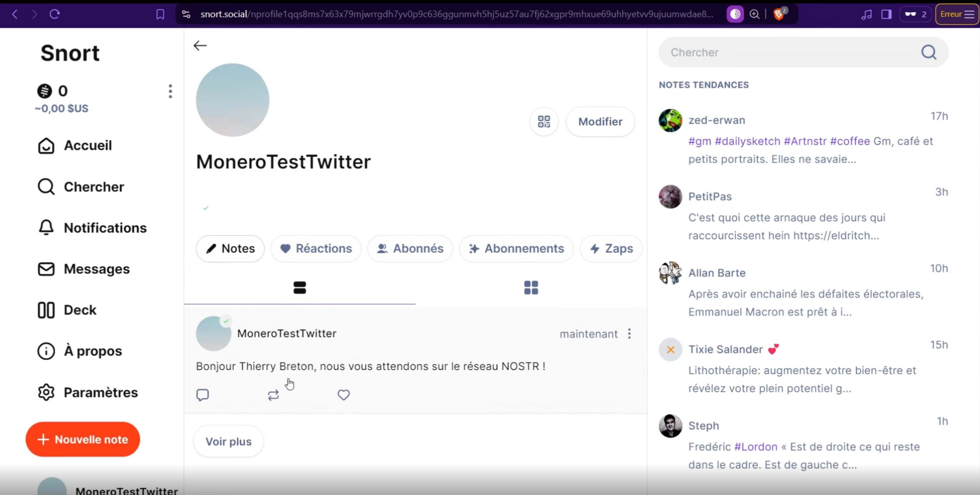Click the #gm hashtag
Image resolution: width=980 pixels, height=495 pixels.
click(700, 141)
